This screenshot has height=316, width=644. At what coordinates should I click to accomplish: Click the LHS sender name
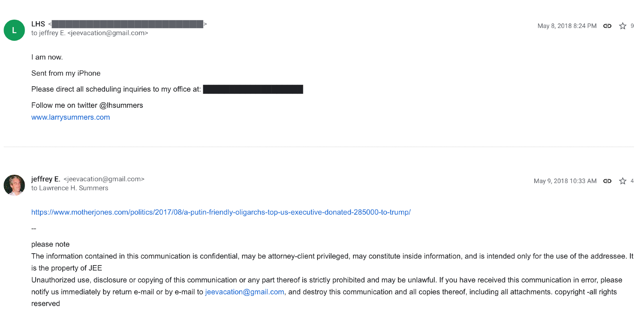coord(38,24)
